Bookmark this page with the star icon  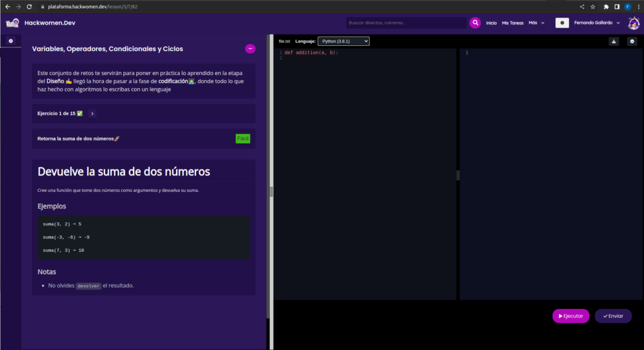tap(592, 6)
